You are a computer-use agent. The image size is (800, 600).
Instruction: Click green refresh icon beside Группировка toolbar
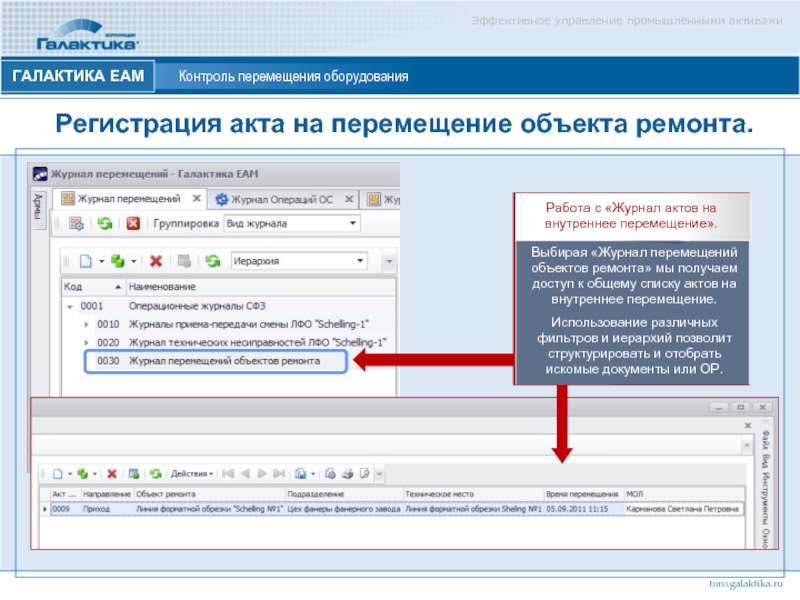point(105,223)
